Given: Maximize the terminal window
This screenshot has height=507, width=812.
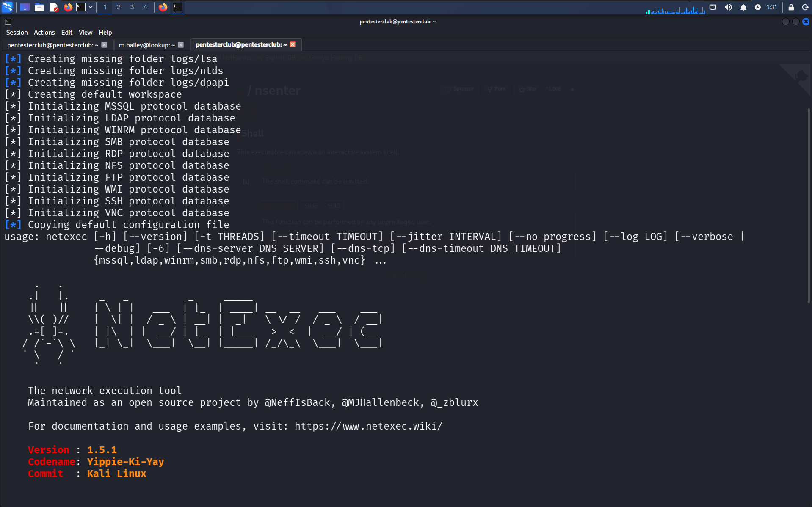Looking at the screenshot, I should (796, 22).
